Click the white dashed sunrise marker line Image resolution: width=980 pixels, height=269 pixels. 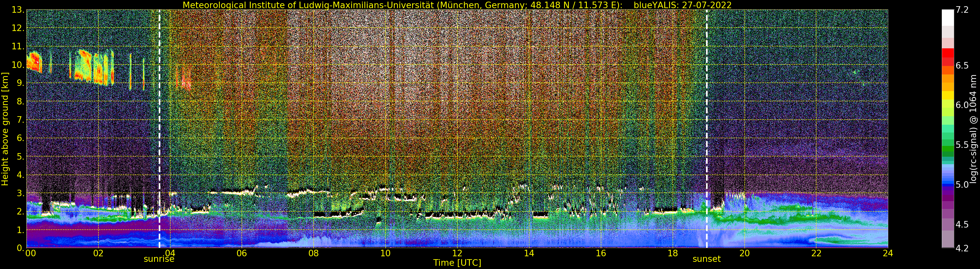click(x=159, y=129)
